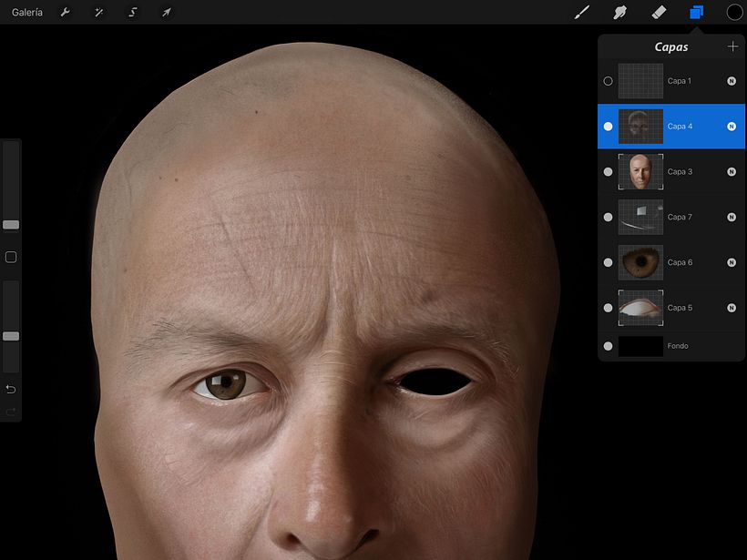
Task: Open blend mode N for Capa 3
Action: click(x=732, y=171)
